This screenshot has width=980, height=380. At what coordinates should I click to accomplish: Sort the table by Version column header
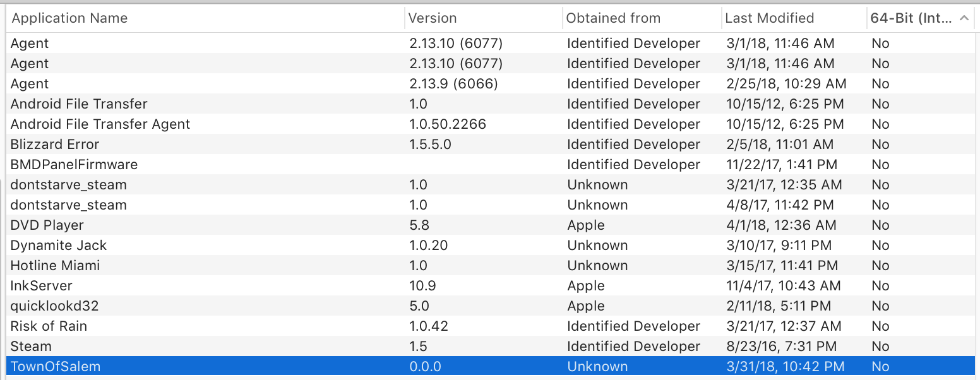(x=433, y=18)
